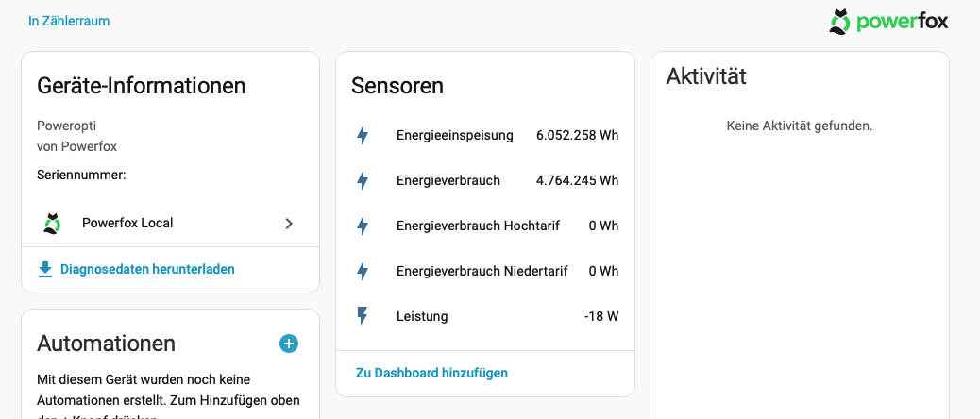The height and width of the screenshot is (419, 980).
Task: Click Zu Dashboard hinzufügen button
Action: coord(431,373)
